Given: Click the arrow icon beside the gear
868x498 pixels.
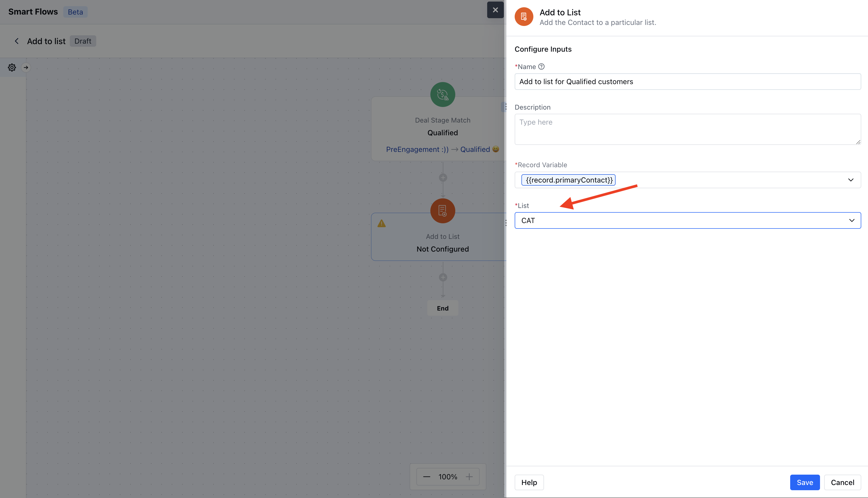Looking at the screenshot, I should [26, 68].
